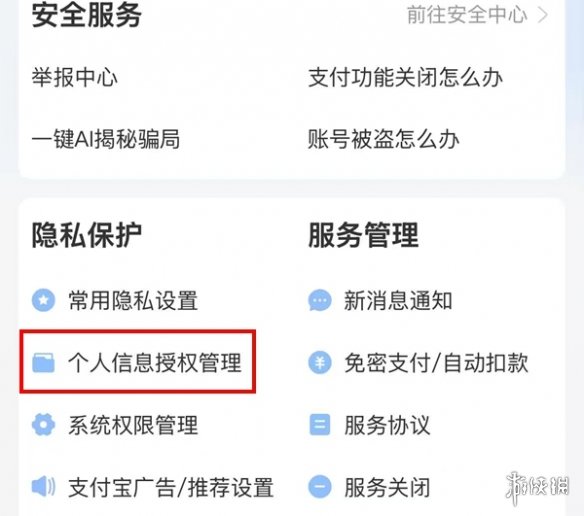584x516 pixels.
Task: Click the speaker icon for 支付宝广告/推荐设置
Action: (44, 486)
